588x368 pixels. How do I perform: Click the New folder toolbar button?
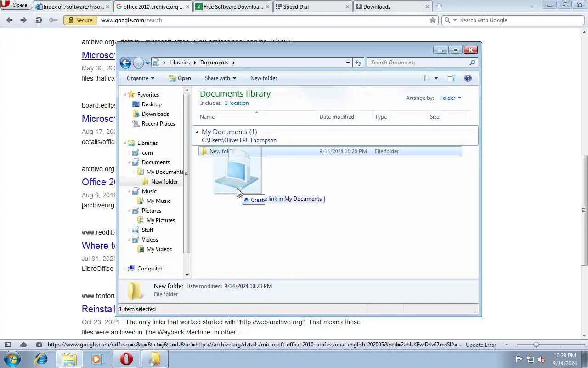[x=264, y=78]
